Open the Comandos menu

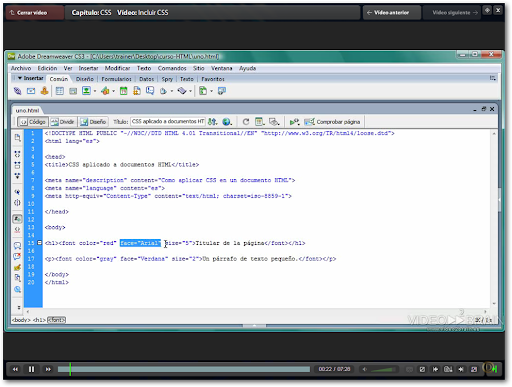pos(172,68)
